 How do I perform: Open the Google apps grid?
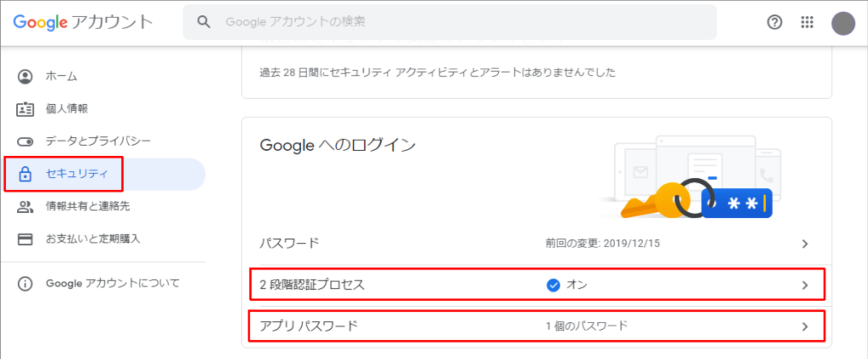(807, 22)
